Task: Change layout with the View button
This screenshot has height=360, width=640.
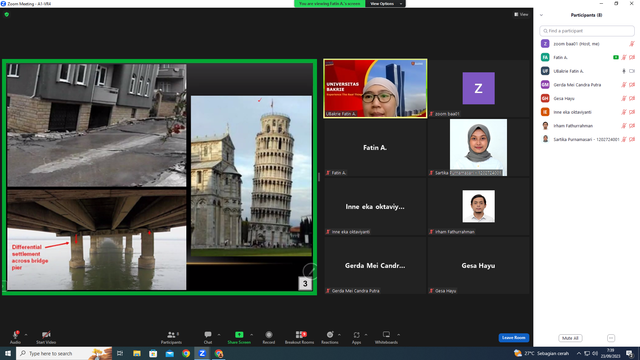Action: 521,14
